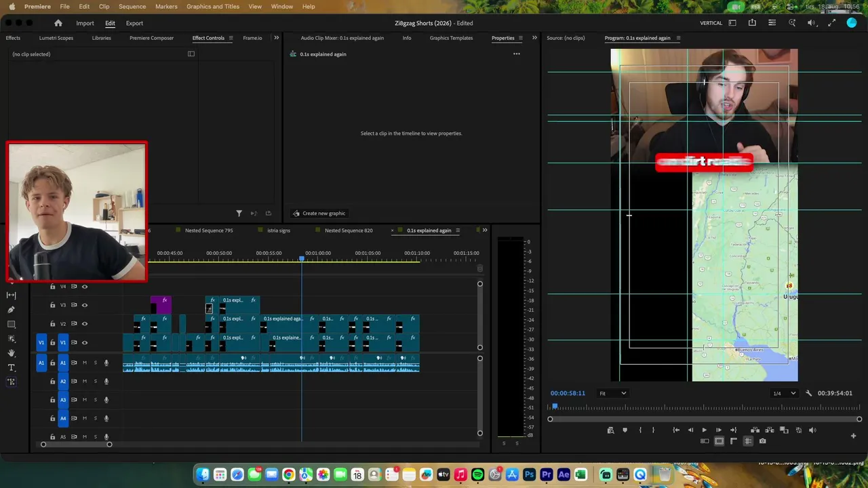Open the Markers menu
This screenshot has width=868, height=488.
166,6
